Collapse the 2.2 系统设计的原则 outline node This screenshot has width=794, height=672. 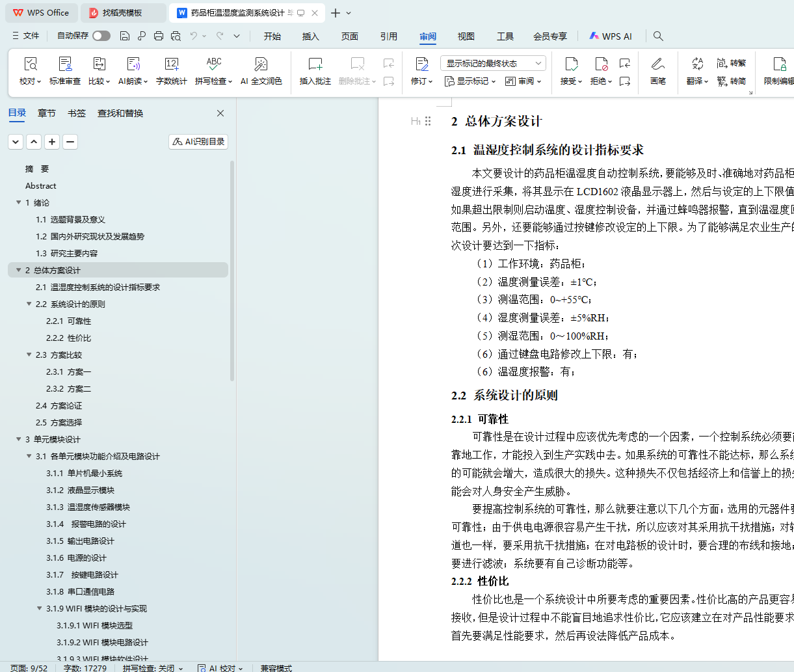click(x=29, y=304)
